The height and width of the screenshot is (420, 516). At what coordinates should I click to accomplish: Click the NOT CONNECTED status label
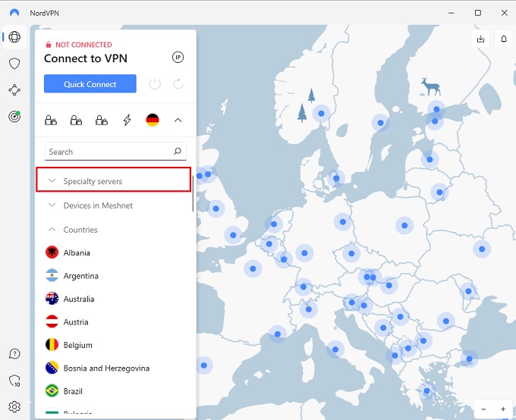(x=83, y=45)
